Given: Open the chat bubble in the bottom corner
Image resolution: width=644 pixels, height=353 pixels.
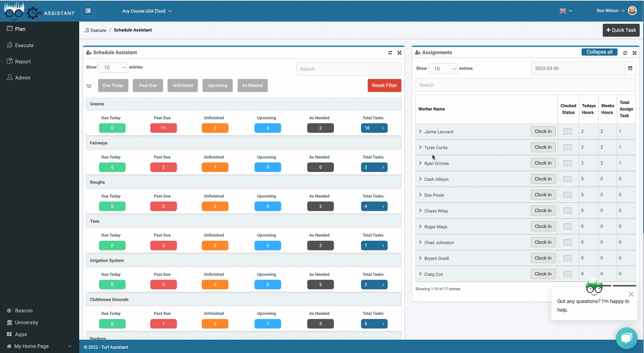Looking at the screenshot, I should [627, 338].
